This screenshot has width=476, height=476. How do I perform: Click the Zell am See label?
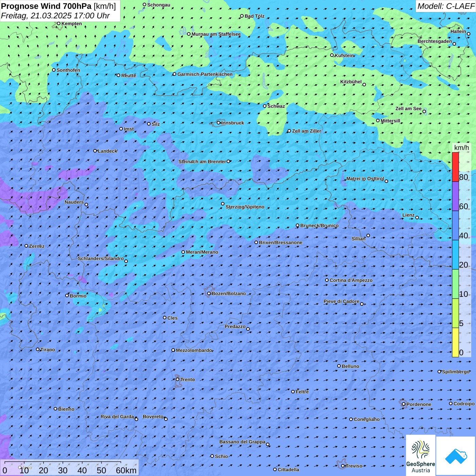pos(408,108)
